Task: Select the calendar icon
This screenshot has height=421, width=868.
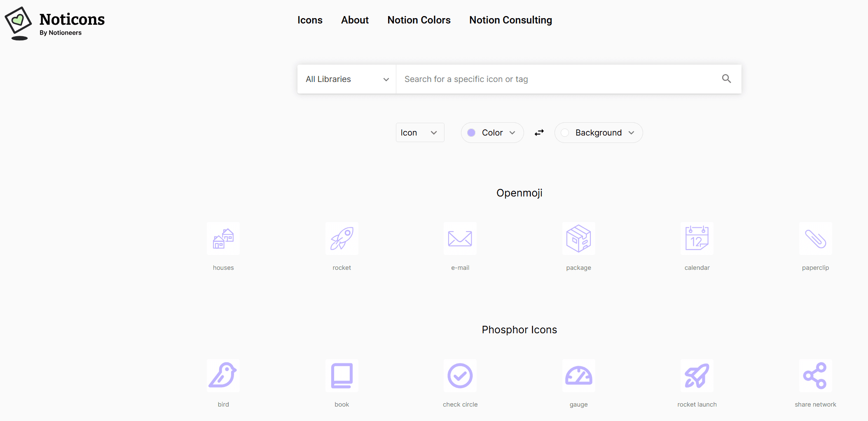Action: 697,239
